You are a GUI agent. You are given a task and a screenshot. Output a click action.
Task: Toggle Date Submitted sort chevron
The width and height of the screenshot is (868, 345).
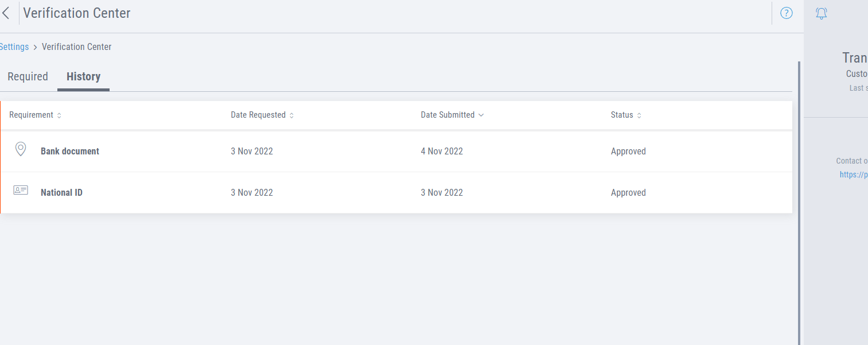[481, 115]
